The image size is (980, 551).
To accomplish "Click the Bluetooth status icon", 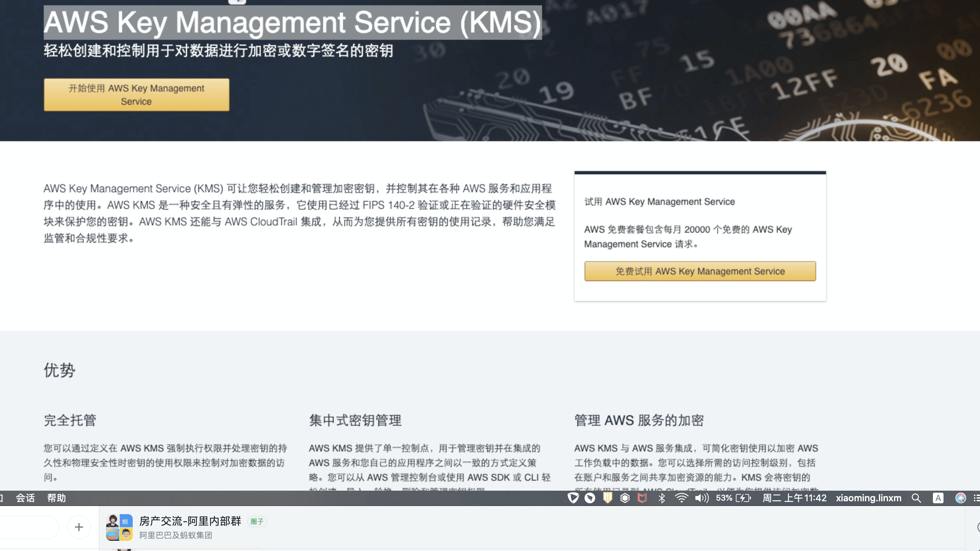I will 662,498.
